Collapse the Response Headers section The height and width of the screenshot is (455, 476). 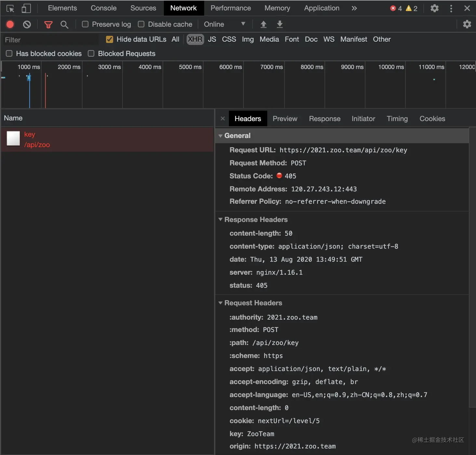point(220,219)
